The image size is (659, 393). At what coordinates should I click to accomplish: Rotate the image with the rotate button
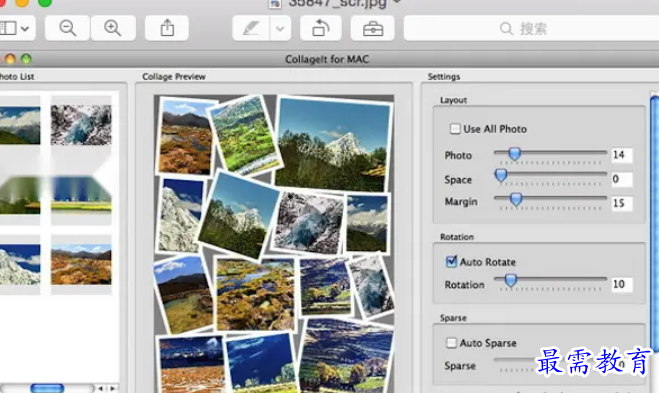click(321, 28)
